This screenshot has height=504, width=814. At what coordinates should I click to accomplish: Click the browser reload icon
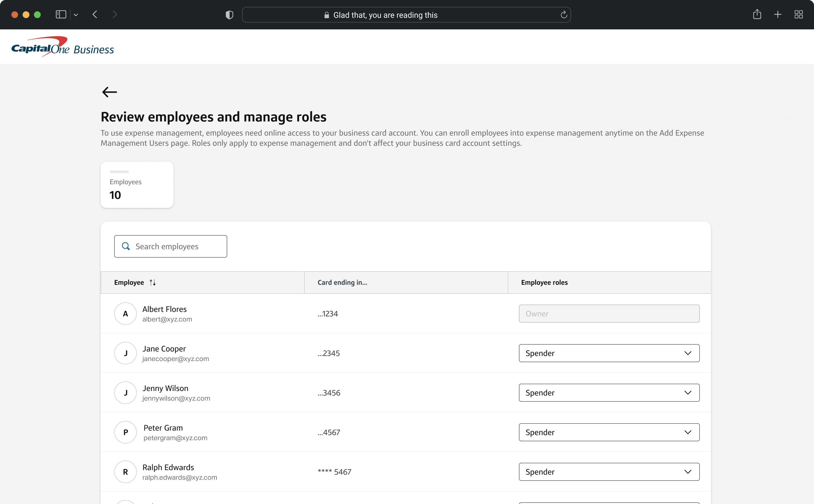coord(564,15)
